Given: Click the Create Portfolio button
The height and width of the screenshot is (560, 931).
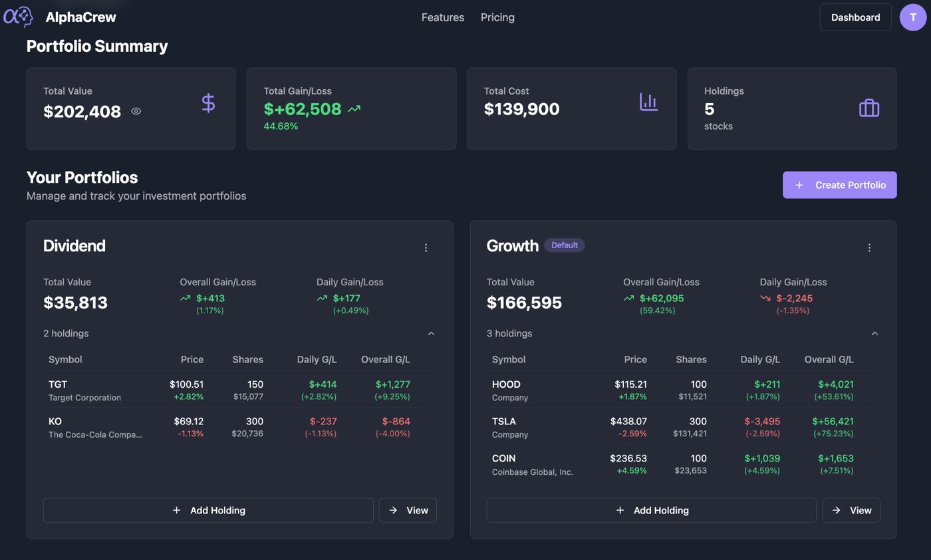Looking at the screenshot, I should pyautogui.click(x=839, y=185).
